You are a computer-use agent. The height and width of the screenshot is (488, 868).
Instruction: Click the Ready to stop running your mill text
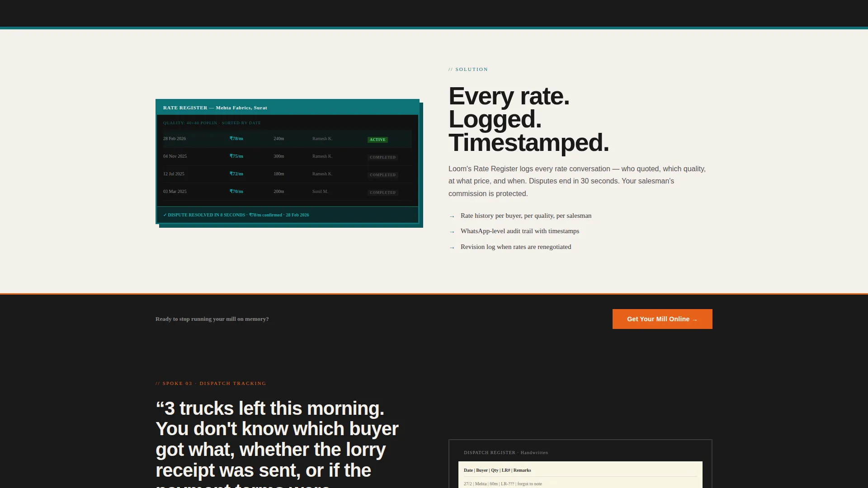click(212, 319)
